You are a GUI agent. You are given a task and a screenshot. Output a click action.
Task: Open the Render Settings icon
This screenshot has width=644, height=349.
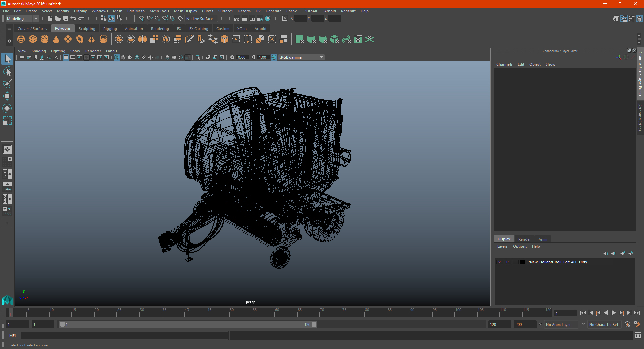(260, 19)
